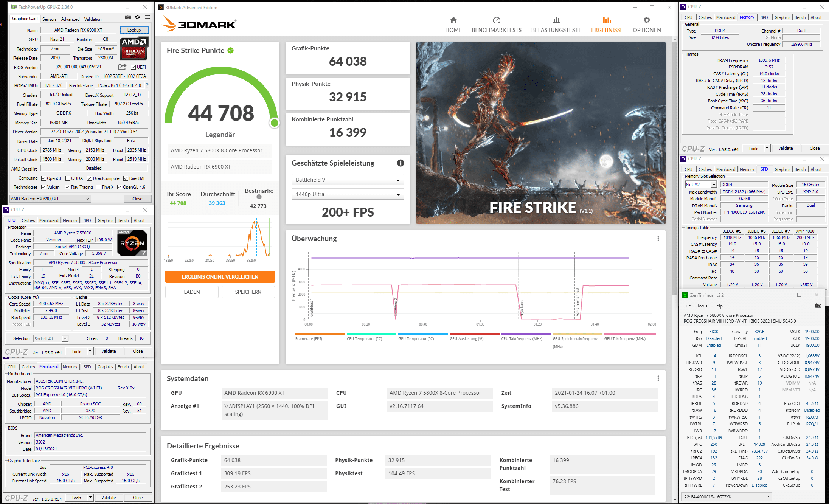Open the Caches tab in CPU-Z Memory window
829x504 pixels.
tap(705, 17)
